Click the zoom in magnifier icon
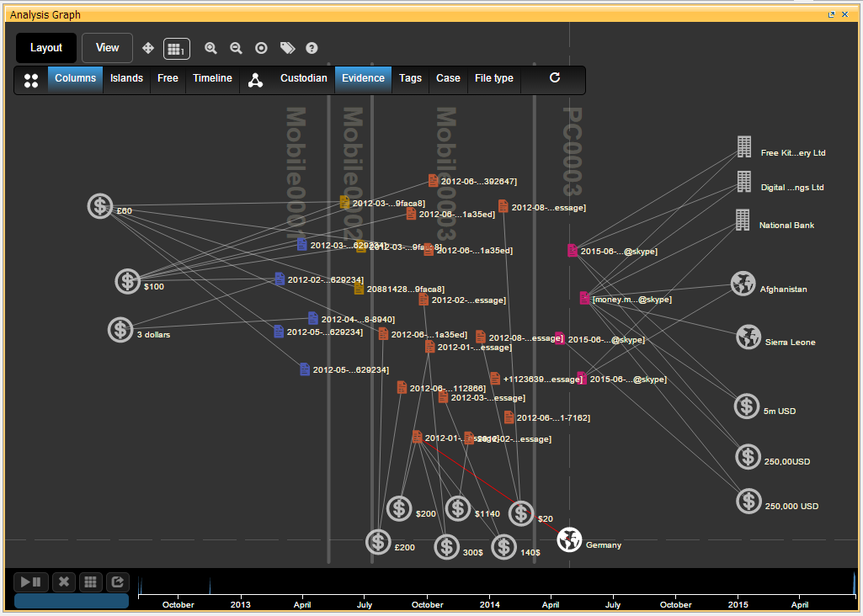This screenshot has height=616, width=863. tap(210, 49)
